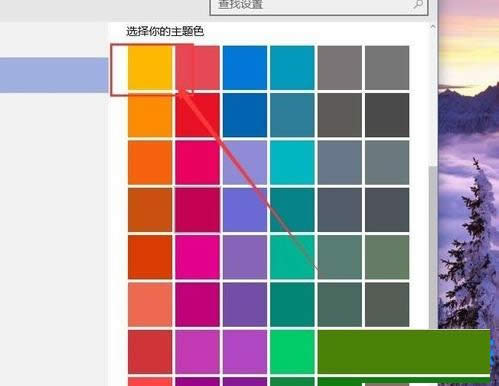Choose the salmon coral swatch in sixth row
The height and width of the screenshot is (386, 499).
pyautogui.click(x=150, y=304)
